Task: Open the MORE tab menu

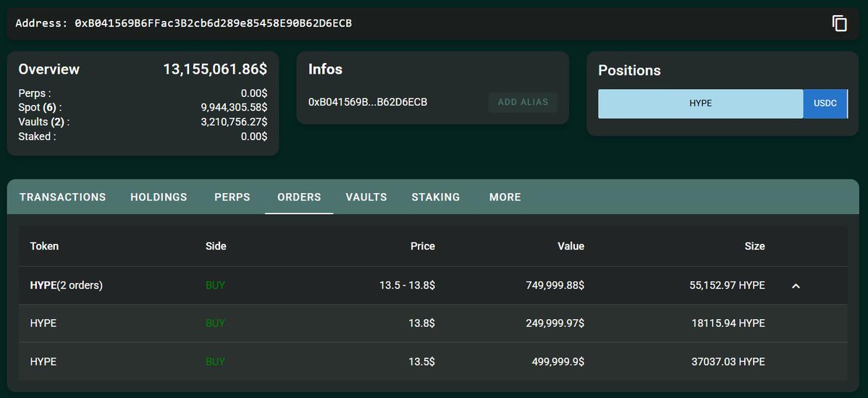Action: point(505,197)
